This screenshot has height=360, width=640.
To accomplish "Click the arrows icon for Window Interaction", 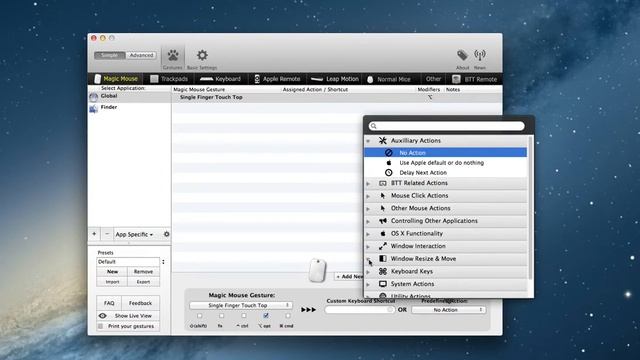I will (382, 246).
